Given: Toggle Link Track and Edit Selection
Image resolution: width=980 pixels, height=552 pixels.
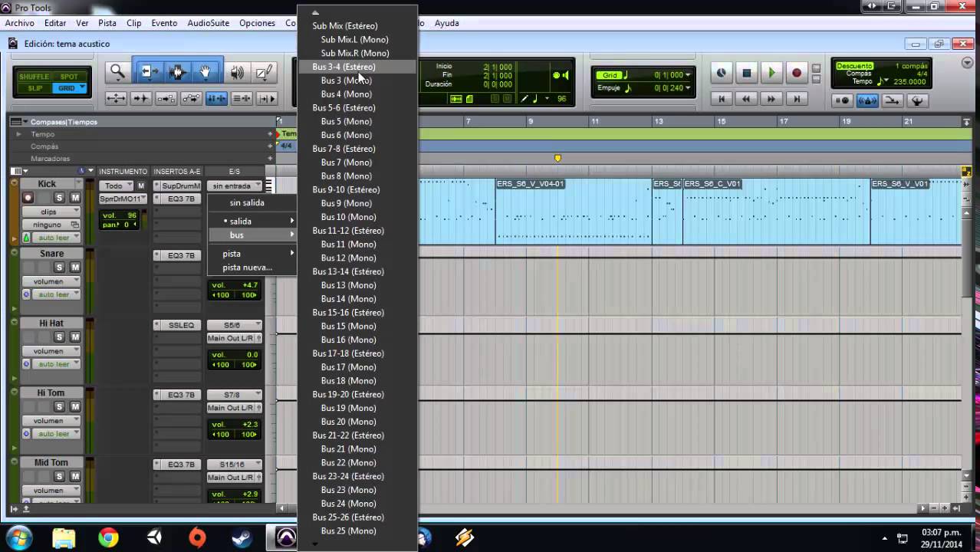Looking at the screenshot, I should coord(242,98).
